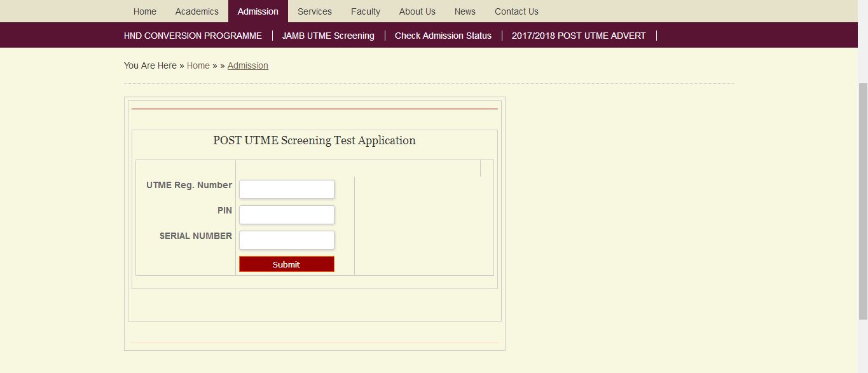Click Check Admission Status link
Screen dimensions: 868x373
443,36
